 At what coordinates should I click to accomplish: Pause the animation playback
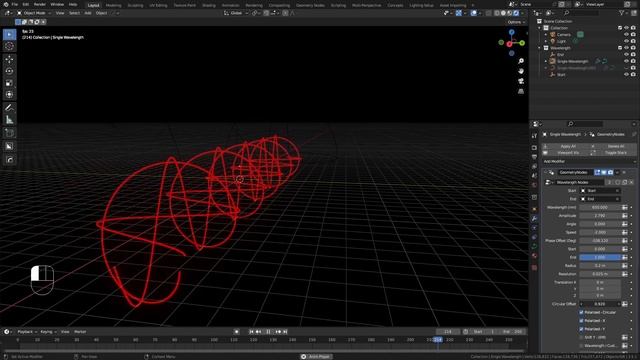(x=269, y=332)
